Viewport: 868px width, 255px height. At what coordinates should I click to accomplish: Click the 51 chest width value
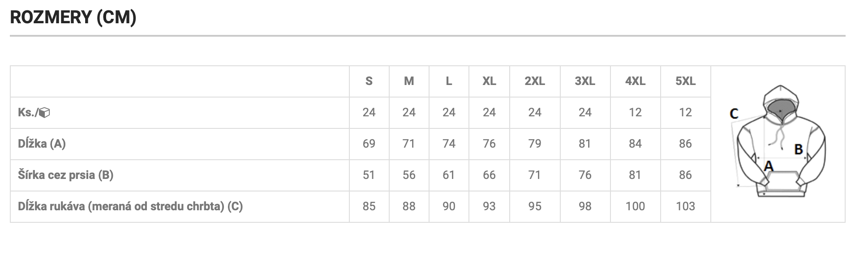pos(369,175)
